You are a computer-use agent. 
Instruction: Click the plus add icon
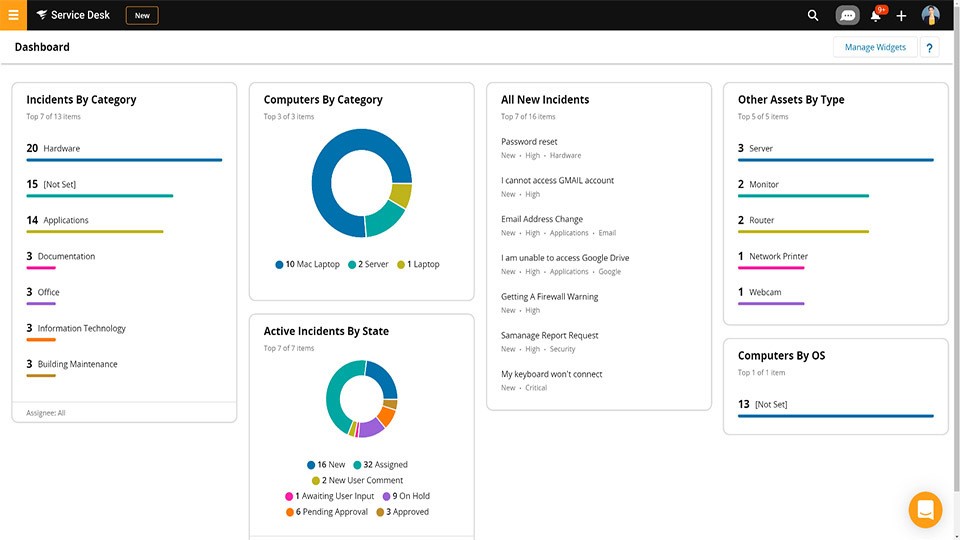click(902, 15)
